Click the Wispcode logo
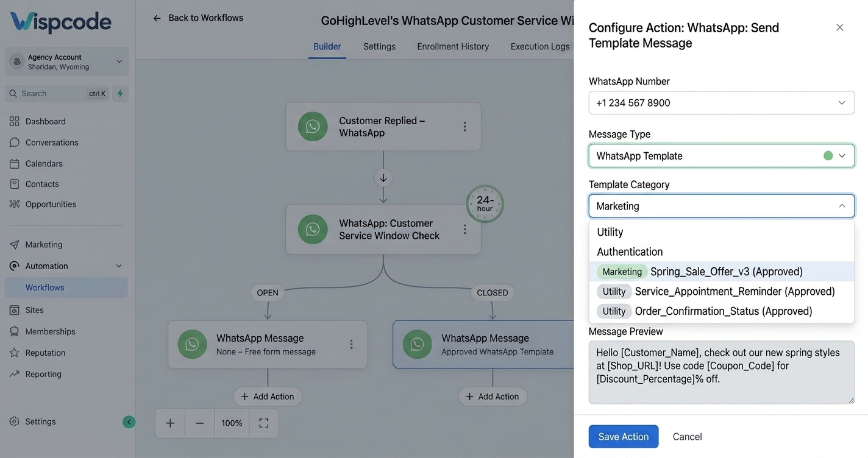 pyautogui.click(x=61, y=23)
